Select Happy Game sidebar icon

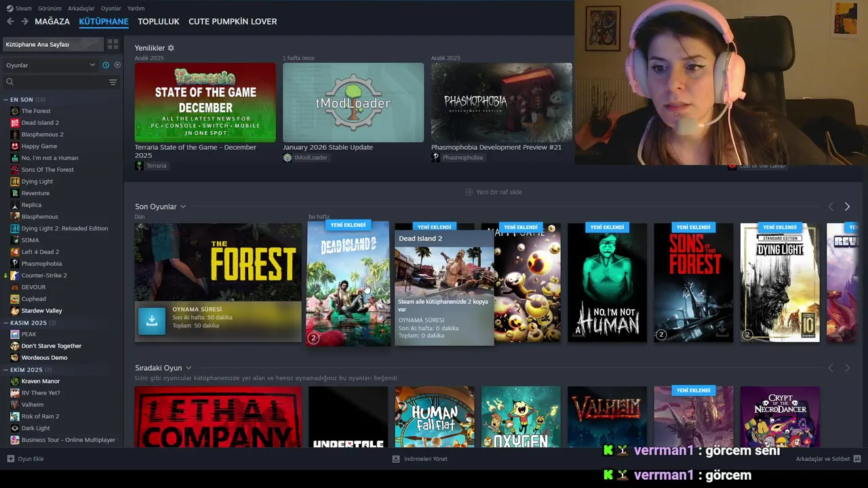pyautogui.click(x=15, y=146)
